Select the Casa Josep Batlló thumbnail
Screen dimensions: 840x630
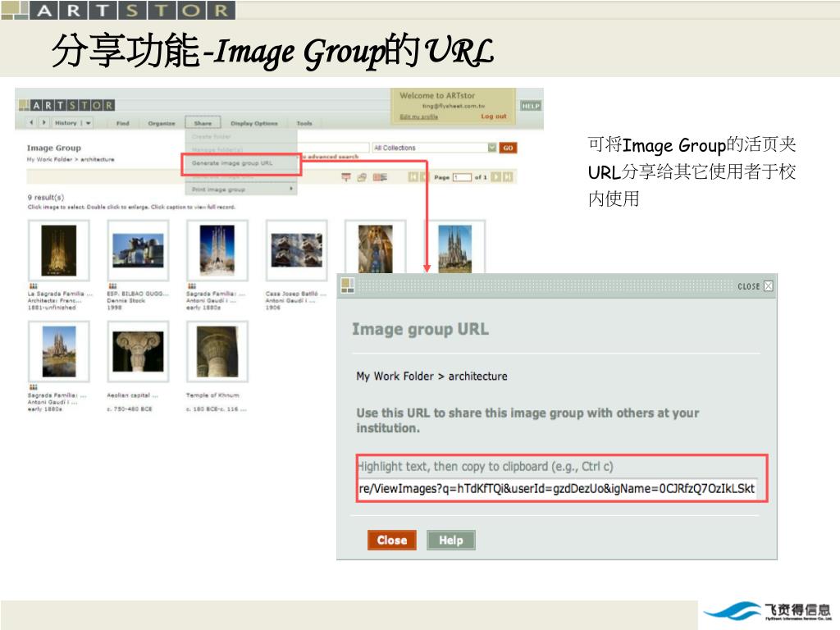pos(296,250)
